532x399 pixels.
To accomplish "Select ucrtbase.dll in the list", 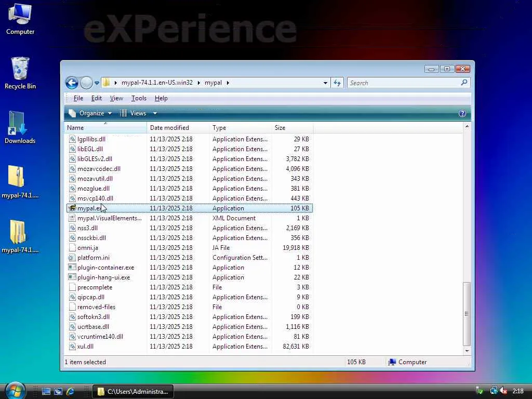I will pos(93,327).
